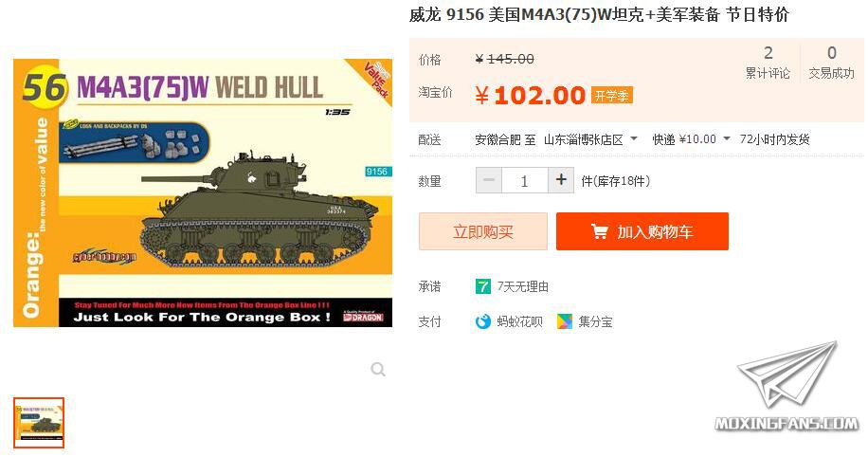Image resolution: width=868 pixels, height=457 pixels.
Task: Open the 交易成功 transaction count
Action: pyautogui.click(x=831, y=63)
